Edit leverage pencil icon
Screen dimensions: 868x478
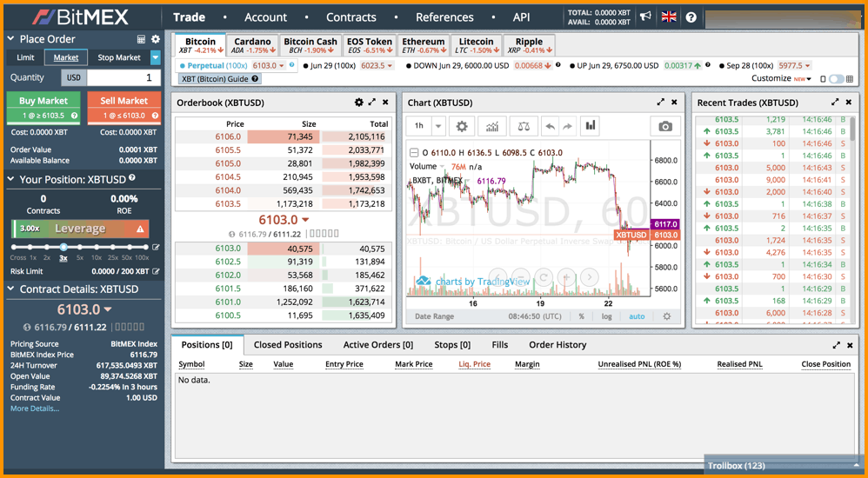[x=156, y=248]
